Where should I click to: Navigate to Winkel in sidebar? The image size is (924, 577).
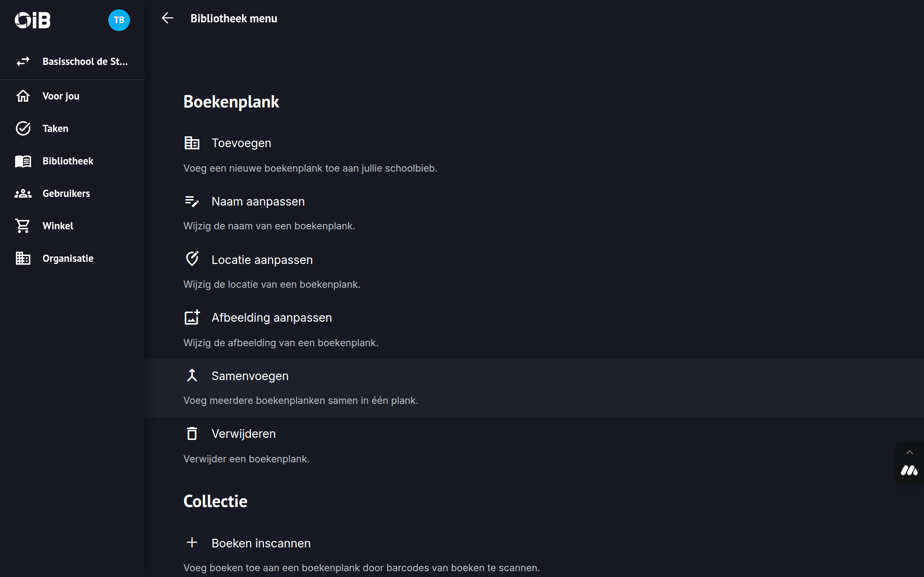pos(58,226)
